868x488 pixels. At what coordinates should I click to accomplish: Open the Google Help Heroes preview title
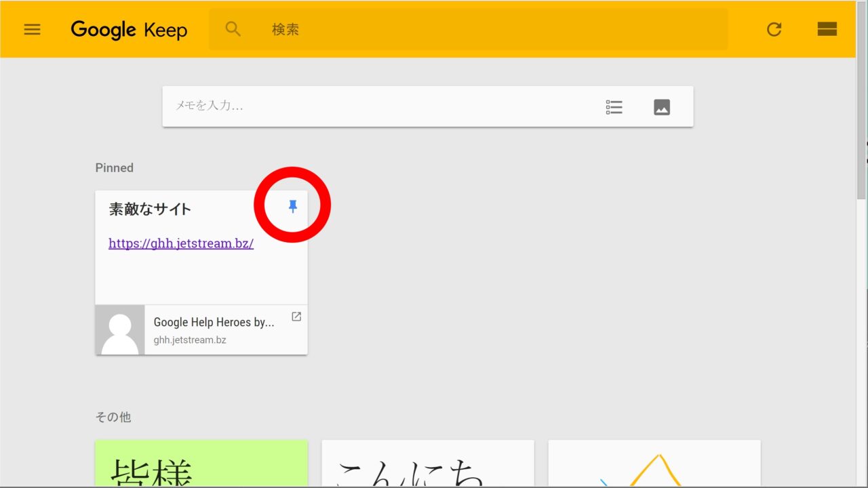214,323
